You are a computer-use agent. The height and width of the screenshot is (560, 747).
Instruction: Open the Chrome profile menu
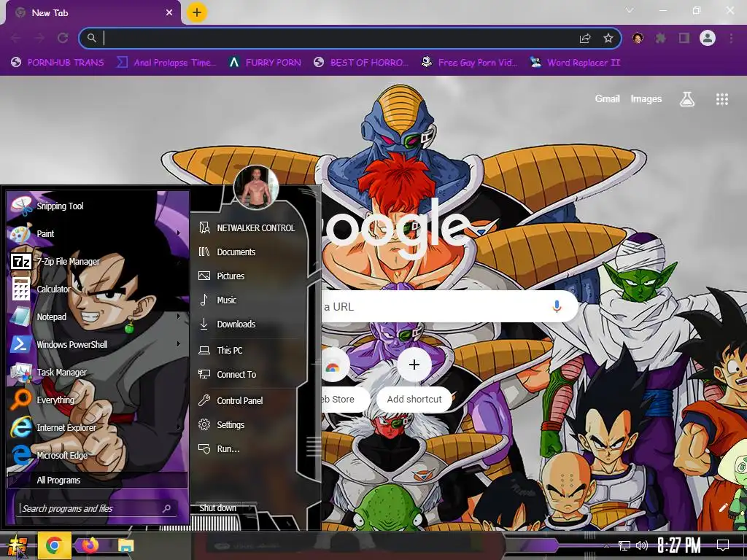pyautogui.click(x=708, y=38)
